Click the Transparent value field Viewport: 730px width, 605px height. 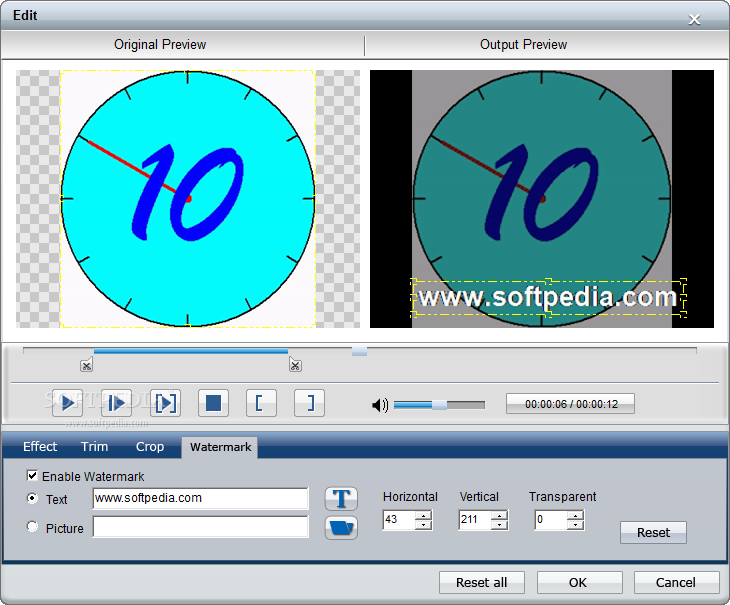pos(551,520)
